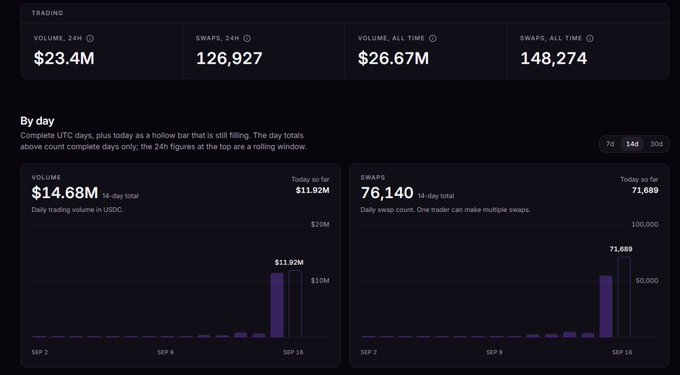Viewport: 680px width, 375px height.
Task: Select the 14d range tab
Action: click(632, 144)
